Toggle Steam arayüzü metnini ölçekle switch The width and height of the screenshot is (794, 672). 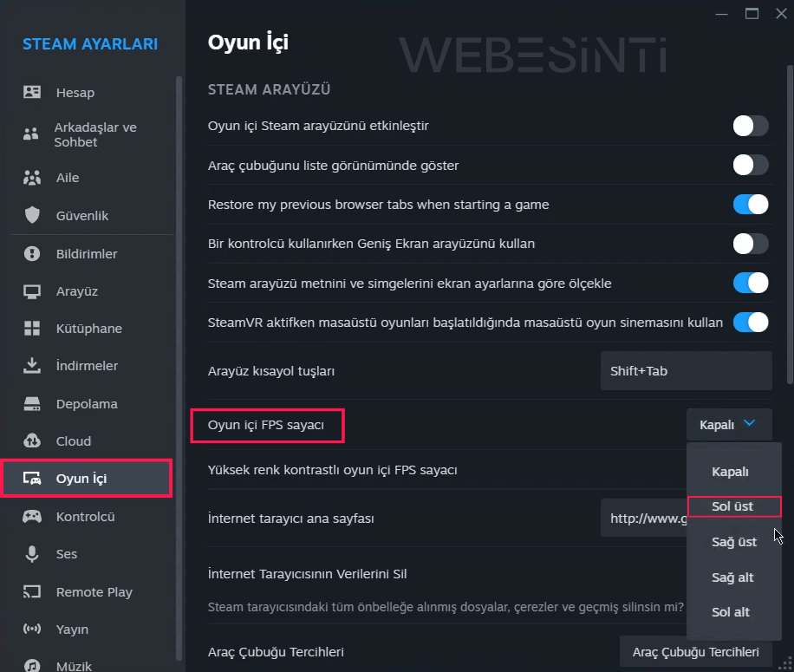click(x=751, y=283)
